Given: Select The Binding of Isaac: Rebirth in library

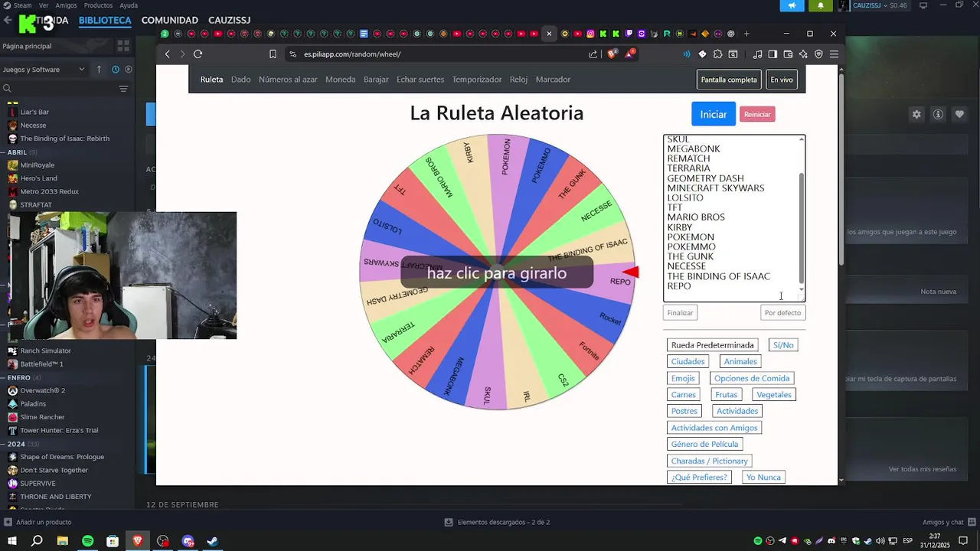Looking at the screenshot, I should point(64,139).
